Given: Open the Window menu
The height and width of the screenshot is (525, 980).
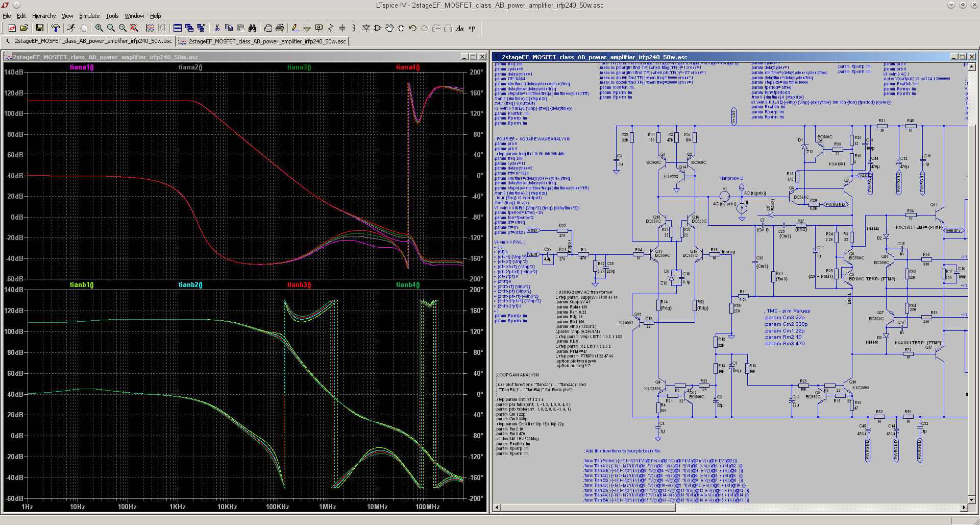Looking at the screenshot, I should (x=134, y=16).
